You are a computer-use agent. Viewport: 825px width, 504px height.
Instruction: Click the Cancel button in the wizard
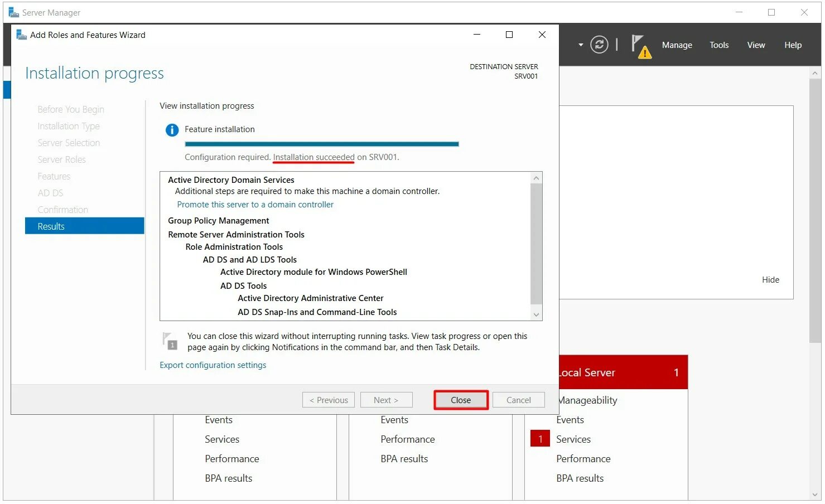pos(518,400)
